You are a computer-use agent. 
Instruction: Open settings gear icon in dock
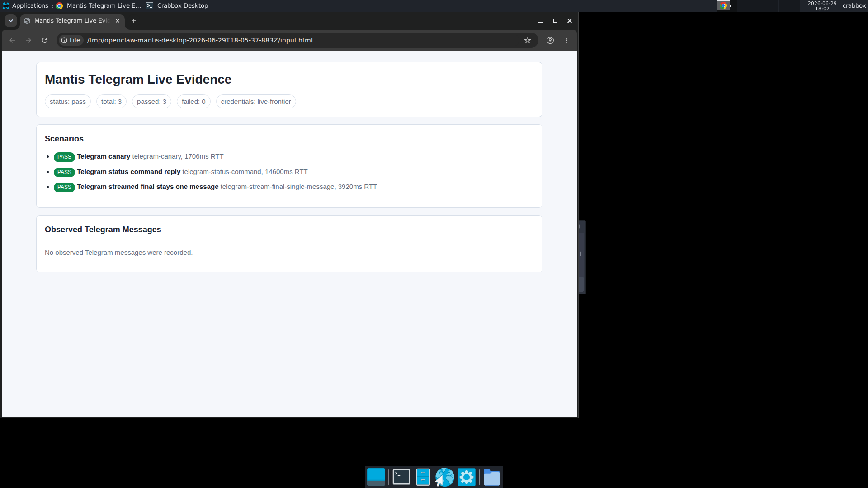click(467, 477)
